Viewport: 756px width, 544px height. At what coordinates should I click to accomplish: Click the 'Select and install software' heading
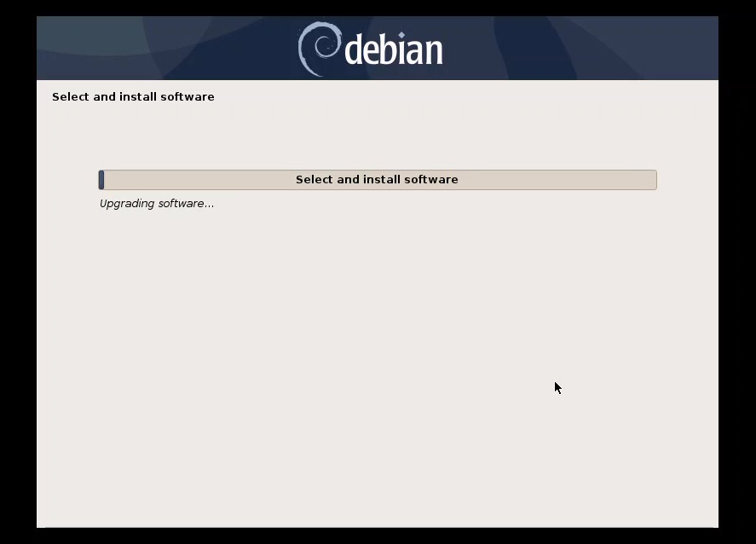click(133, 96)
